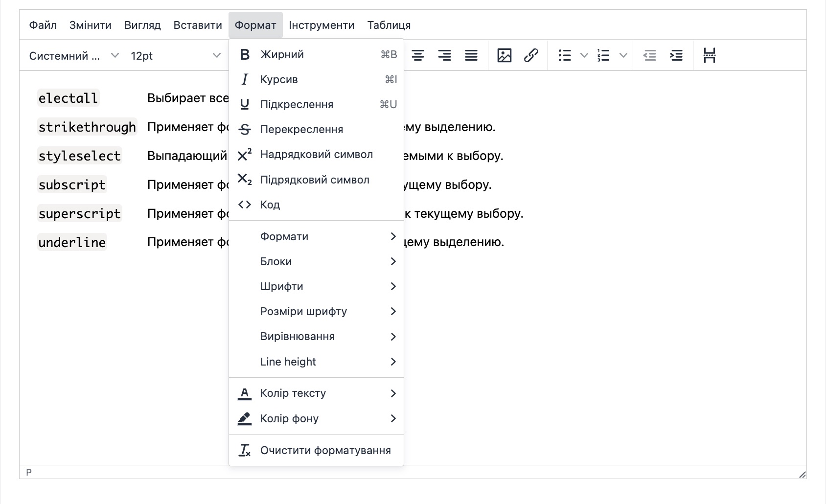Expand the numbered list style dropdown arrow
826x504 pixels.
coord(623,56)
